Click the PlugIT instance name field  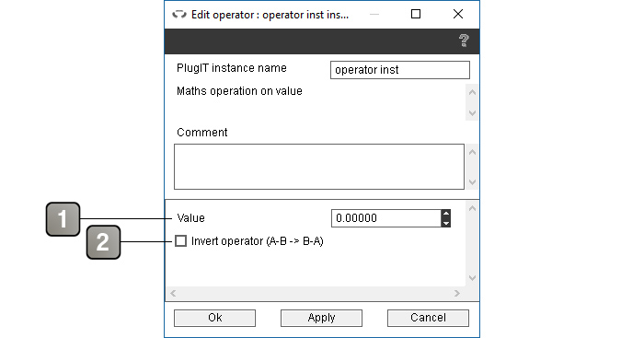click(400, 70)
